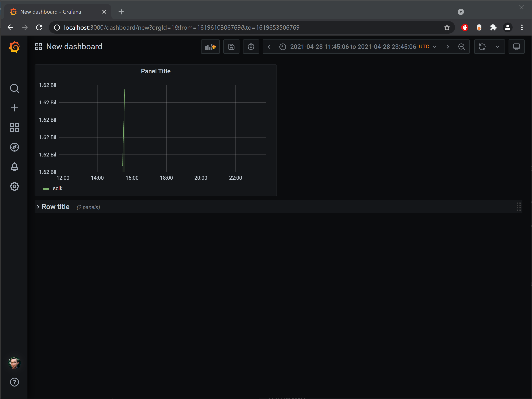Open dashboard settings gear in the top bar
532x399 pixels.
click(251, 47)
